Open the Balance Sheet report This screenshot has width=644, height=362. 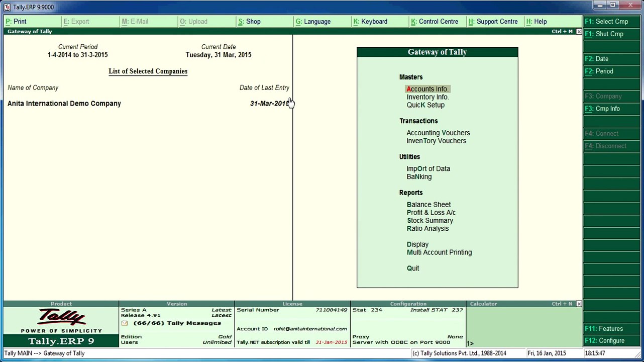(428, 205)
